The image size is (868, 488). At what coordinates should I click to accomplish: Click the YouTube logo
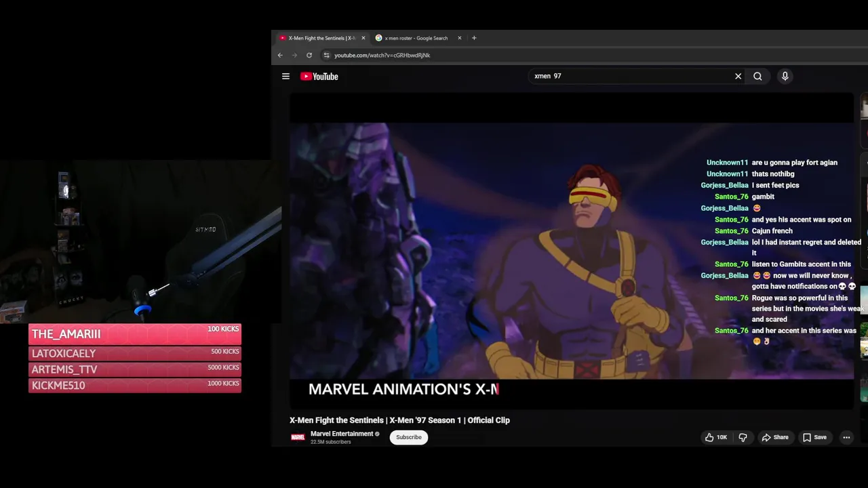coord(319,77)
